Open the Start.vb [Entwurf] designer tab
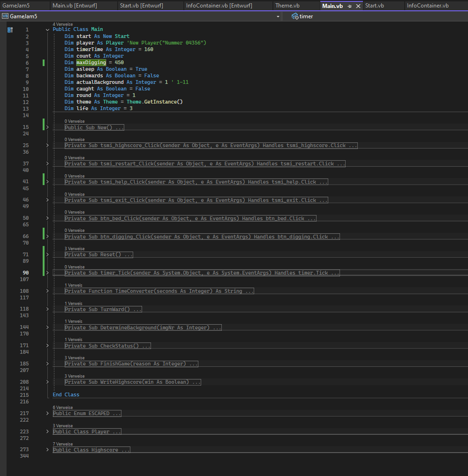 pos(140,6)
